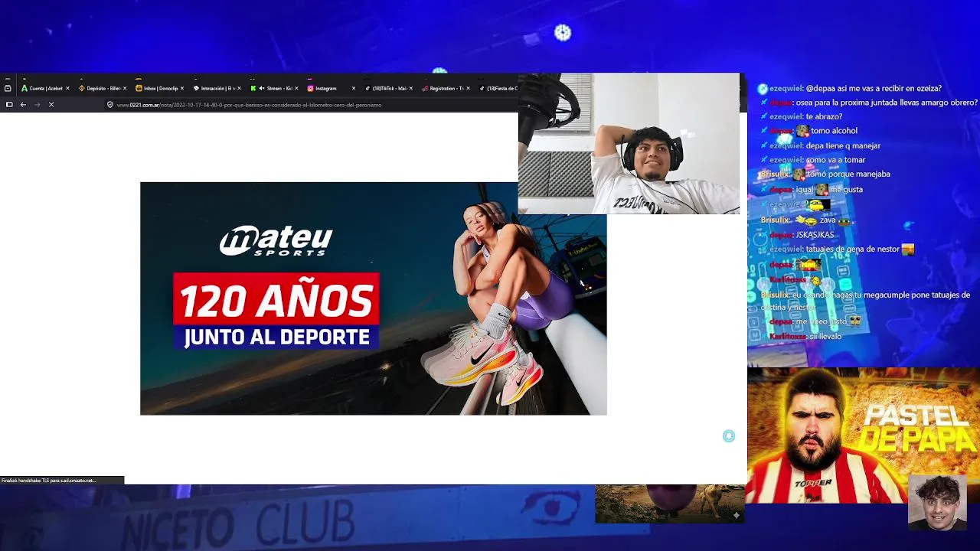980x551 pixels.
Task: Click the chat message 'depa tiene q manejar'
Action: click(843, 145)
